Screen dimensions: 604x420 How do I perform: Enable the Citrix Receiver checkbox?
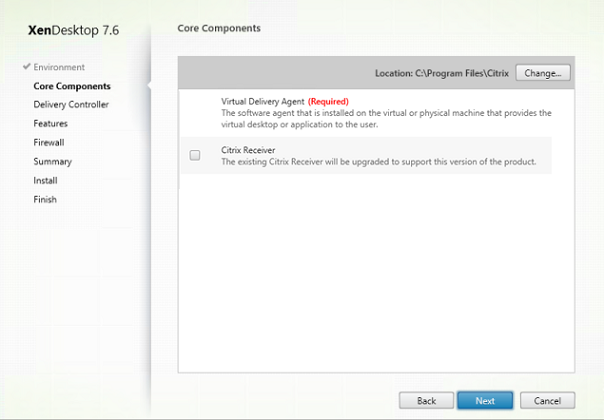coord(195,155)
